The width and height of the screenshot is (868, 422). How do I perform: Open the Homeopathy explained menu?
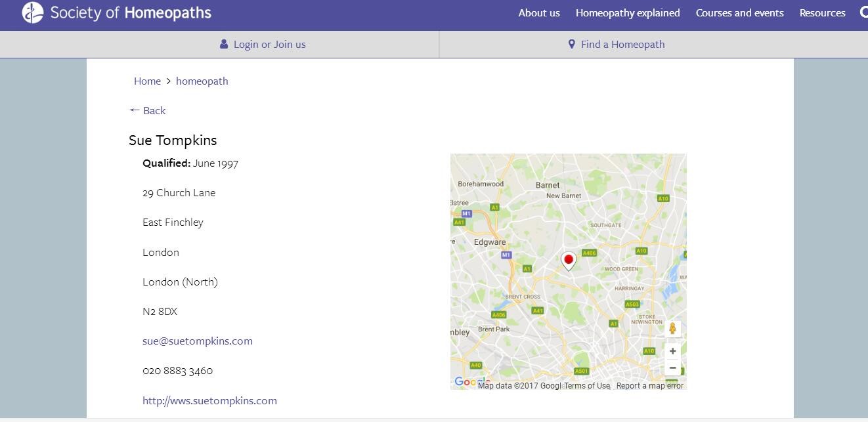coord(628,13)
